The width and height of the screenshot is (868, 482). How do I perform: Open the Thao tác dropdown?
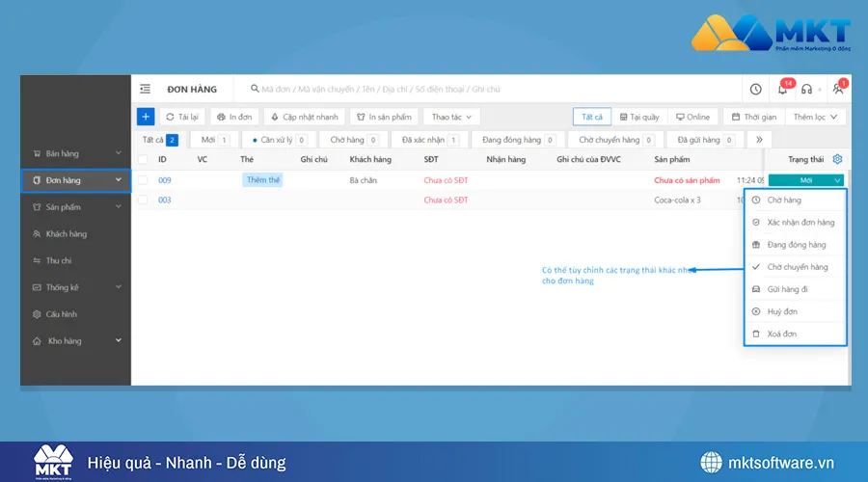pyautogui.click(x=452, y=117)
